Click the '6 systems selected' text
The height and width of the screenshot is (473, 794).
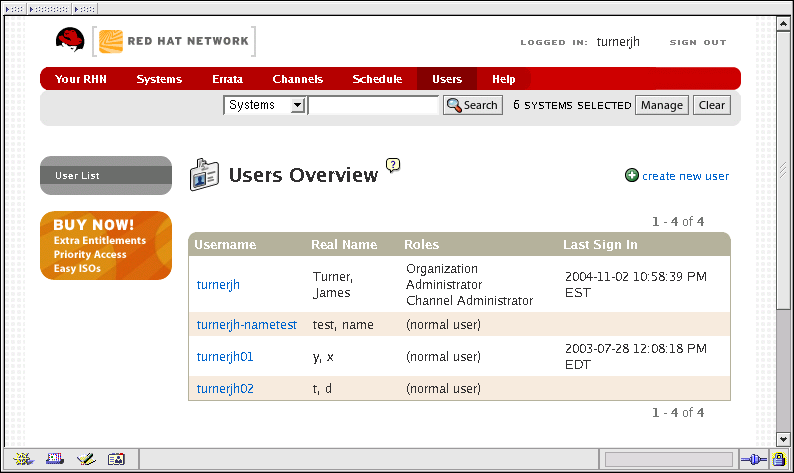click(x=572, y=105)
